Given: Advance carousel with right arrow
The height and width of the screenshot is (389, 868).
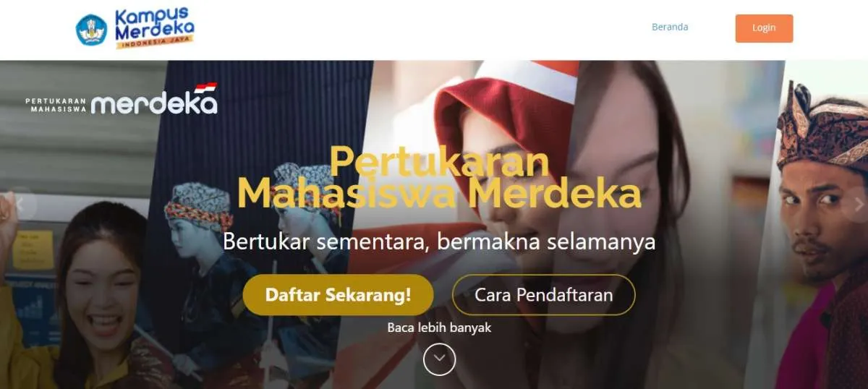Looking at the screenshot, I should [x=858, y=205].
